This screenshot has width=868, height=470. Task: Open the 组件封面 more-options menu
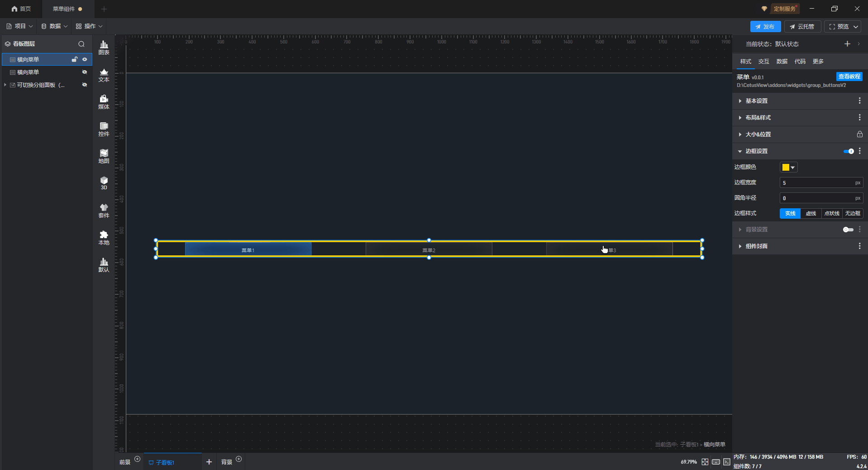(860, 246)
